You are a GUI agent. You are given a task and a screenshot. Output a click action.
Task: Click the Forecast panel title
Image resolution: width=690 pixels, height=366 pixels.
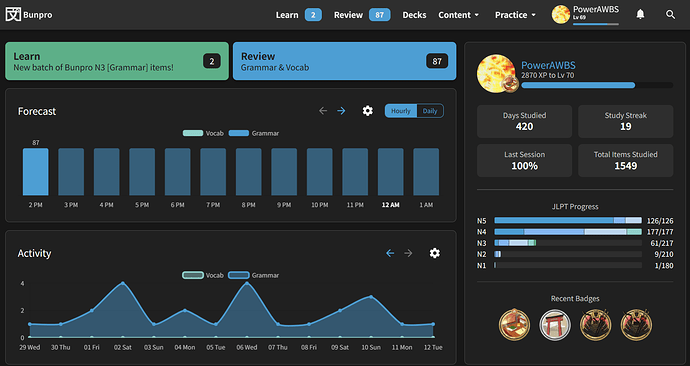(37, 111)
